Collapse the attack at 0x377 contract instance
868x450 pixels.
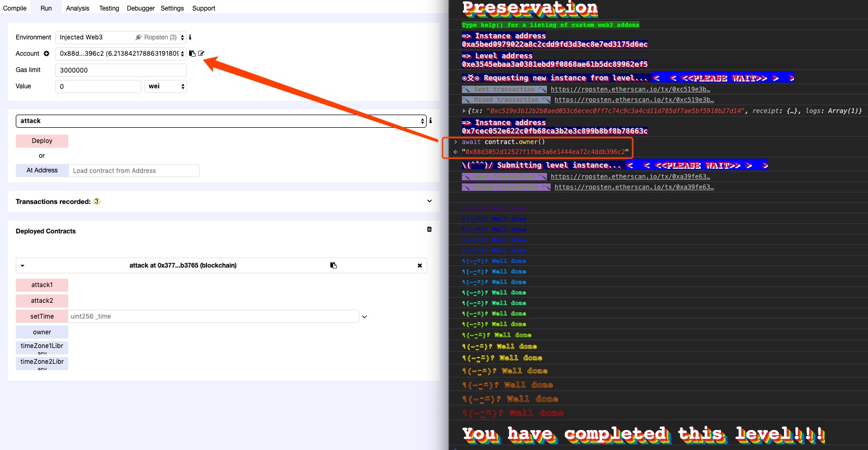click(x=23, y=265)
